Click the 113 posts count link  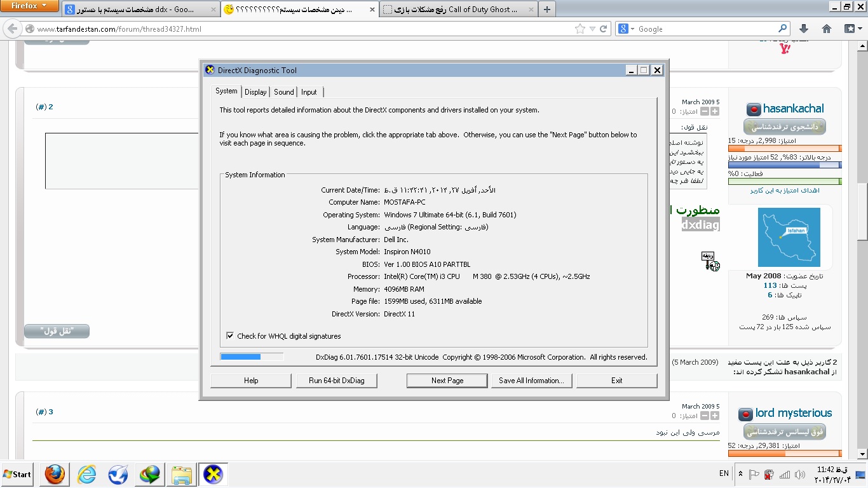tap(770, 286)
